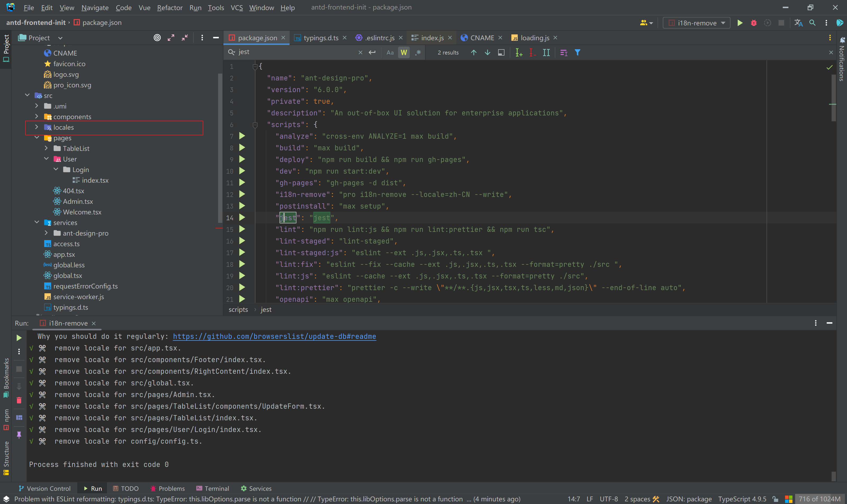
Task: Select the Welcome.tsx file in the tree
Action: click(x=82, y=212)
